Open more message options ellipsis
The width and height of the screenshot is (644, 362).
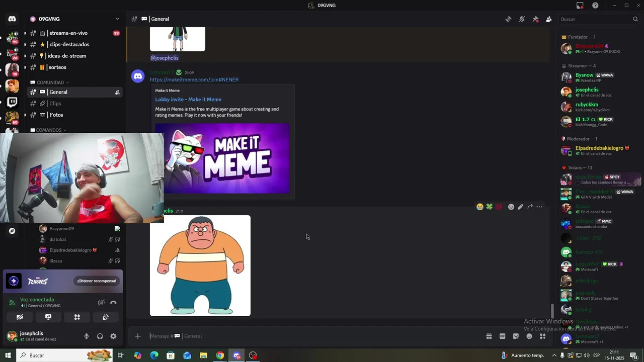539,207
